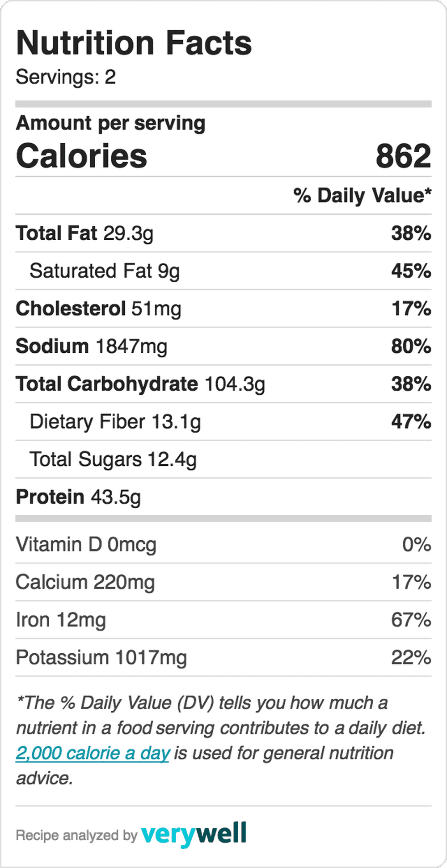Select the Potassium 1017mg row
The width and height of the screenshot is (447, 868).
(223, 658)
